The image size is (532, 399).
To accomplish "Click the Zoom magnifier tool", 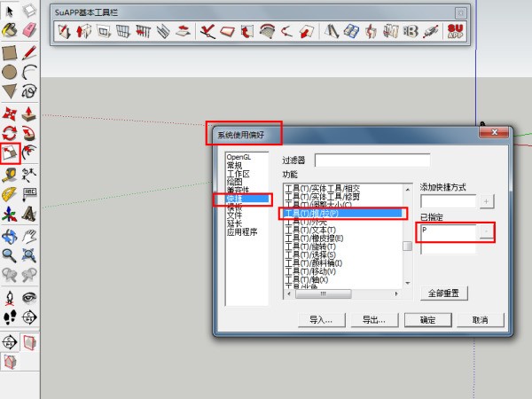I will pos(10,255).
